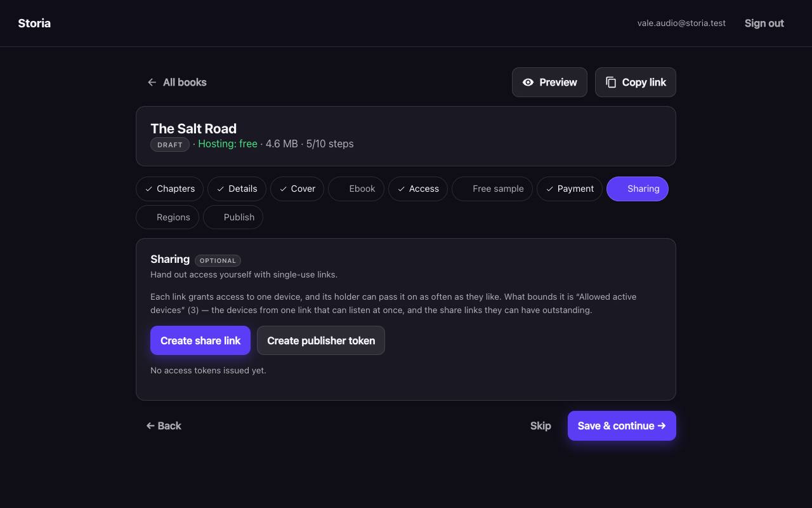Screen dimensions: 812x508
Task: Click the Hosting: free label
Action: (x=228, y=144)
